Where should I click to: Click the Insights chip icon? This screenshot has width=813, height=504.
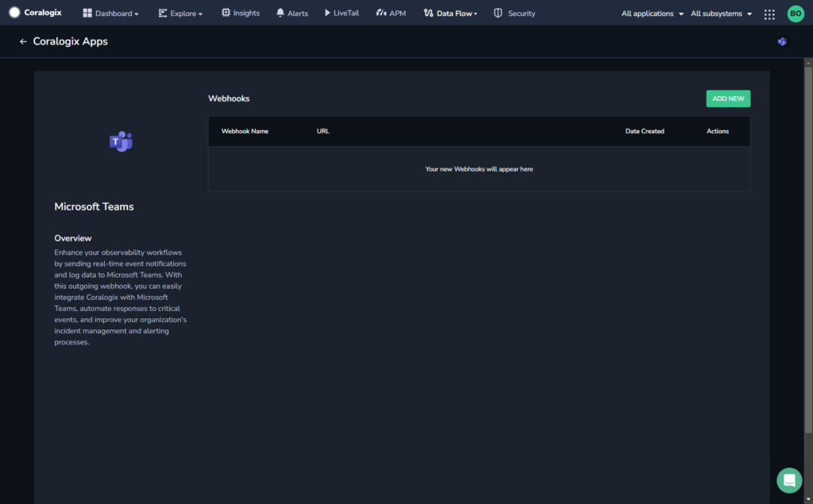click(225, 13)
